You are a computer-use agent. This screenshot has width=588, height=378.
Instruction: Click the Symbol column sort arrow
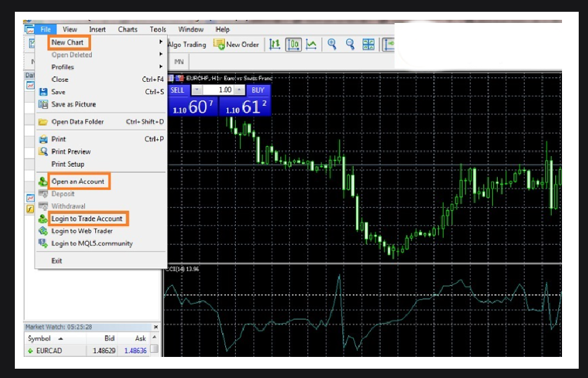pos(61,338)
